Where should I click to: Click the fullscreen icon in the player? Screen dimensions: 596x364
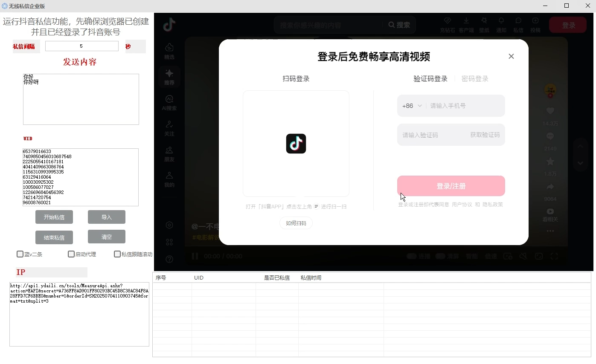[554, 256]
